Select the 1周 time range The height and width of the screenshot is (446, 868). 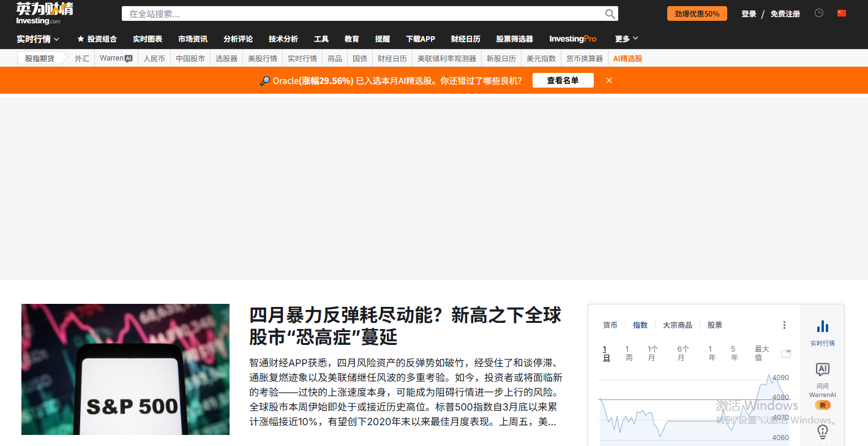coord(627,352)
